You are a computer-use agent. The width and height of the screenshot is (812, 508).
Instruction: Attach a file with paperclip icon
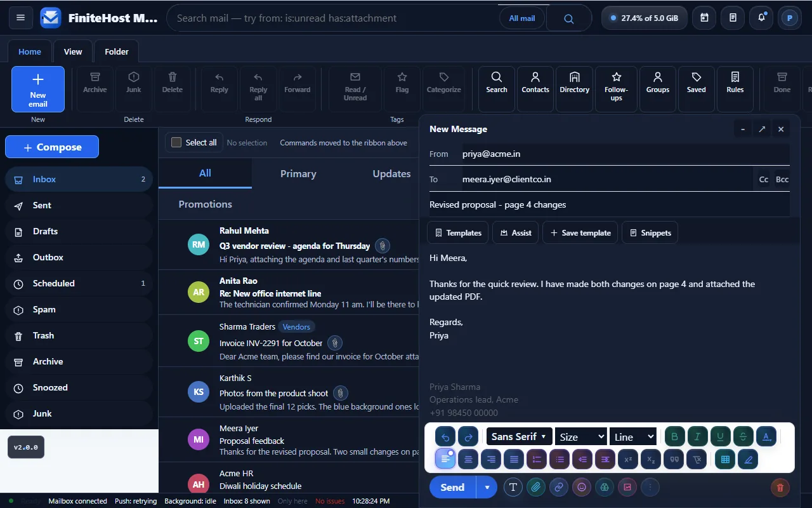pyautogui.click(x=536, y=487)
